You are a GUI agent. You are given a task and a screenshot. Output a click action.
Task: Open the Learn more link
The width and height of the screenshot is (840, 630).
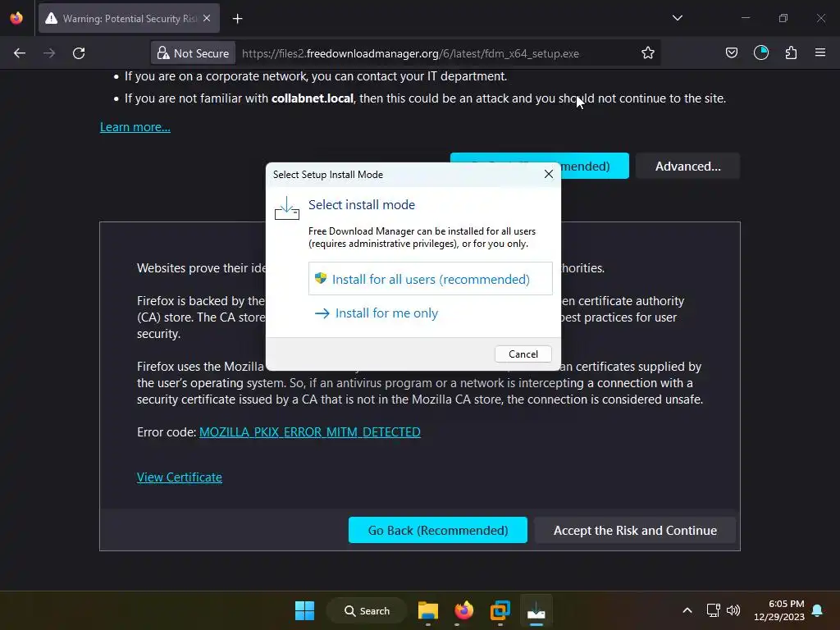[x=135, y=127]
